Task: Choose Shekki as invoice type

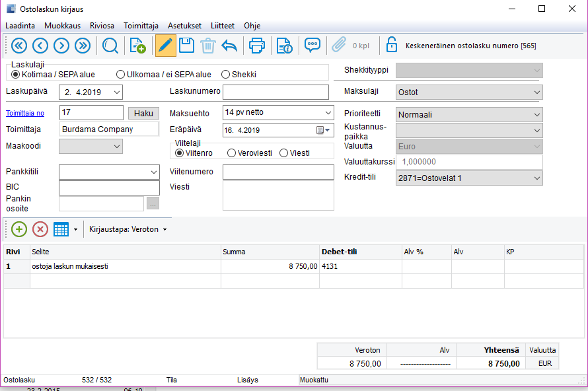Action: [226, 75]
